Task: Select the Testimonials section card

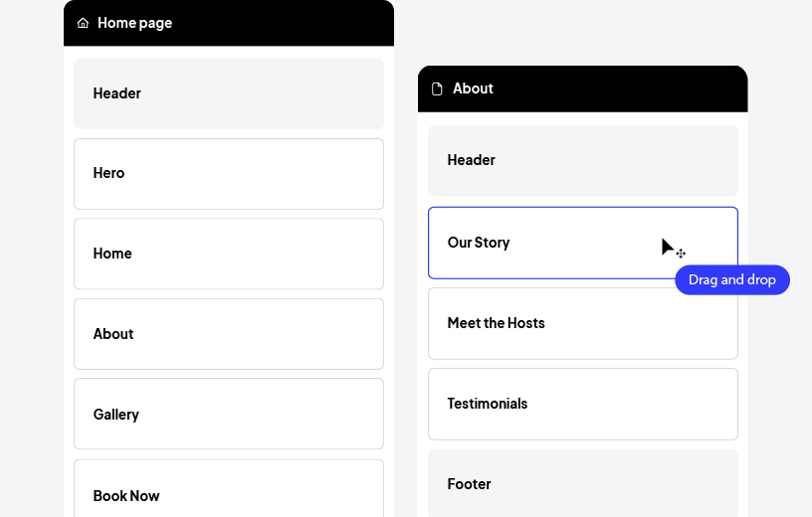Action: tap(582, 404)
